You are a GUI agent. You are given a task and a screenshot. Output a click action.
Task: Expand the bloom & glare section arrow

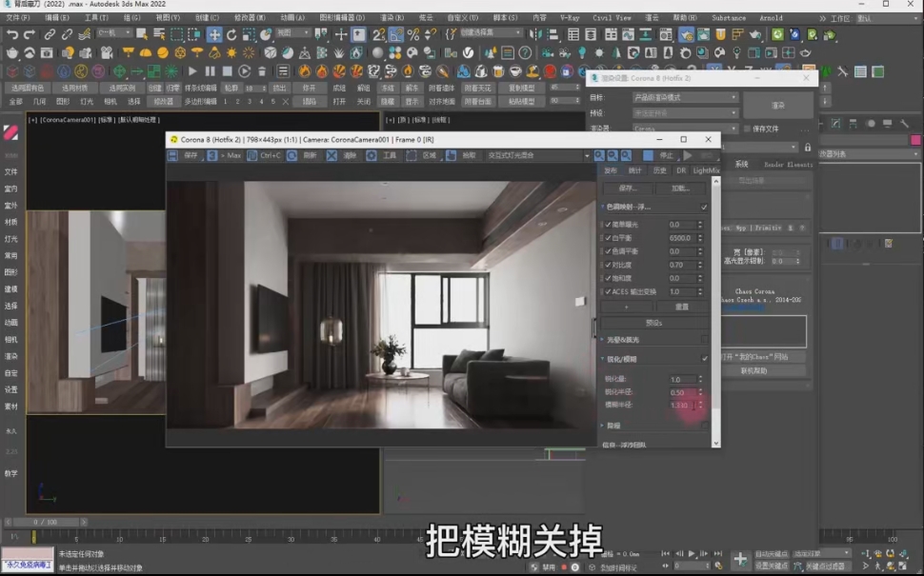[x=603, y=340]
